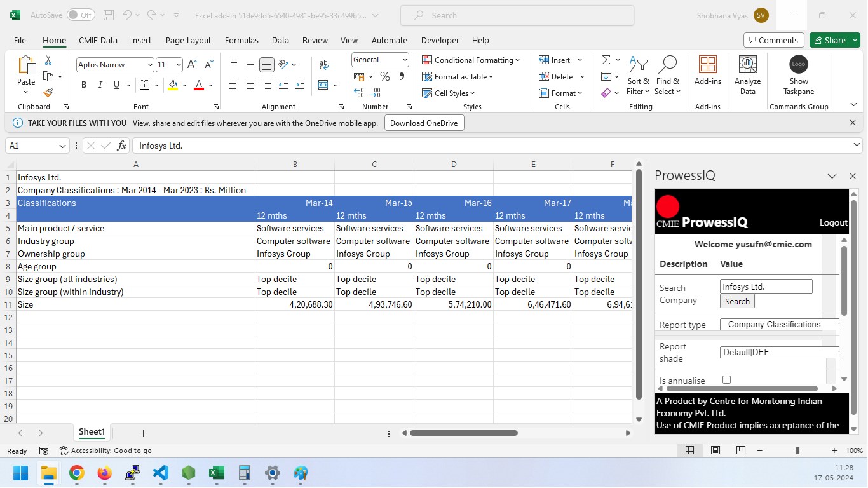The image size is (868, 488).
Task: Click Merge & Center icon
Action: click(x=323, y=85)
